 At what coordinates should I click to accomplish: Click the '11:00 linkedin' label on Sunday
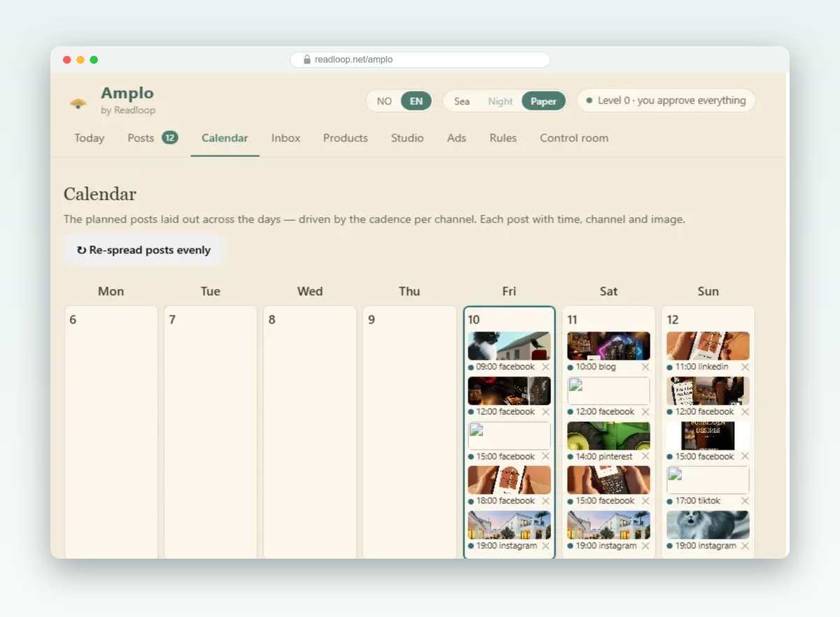click(x=702, y=367)
